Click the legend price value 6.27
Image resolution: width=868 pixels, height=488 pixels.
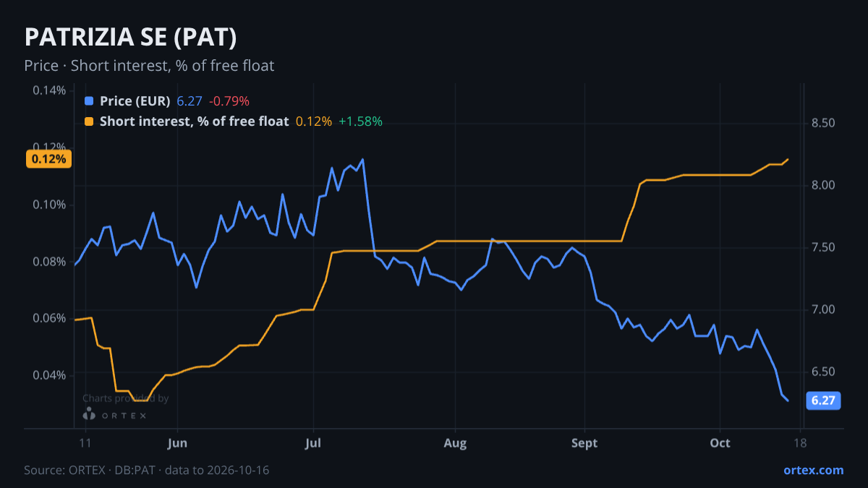(190, 101)
